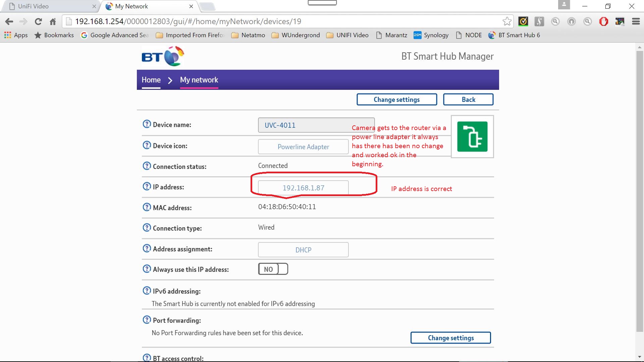Click help icon beside Address assignment
Screen dimensions: 644x362
pos(147,248)
